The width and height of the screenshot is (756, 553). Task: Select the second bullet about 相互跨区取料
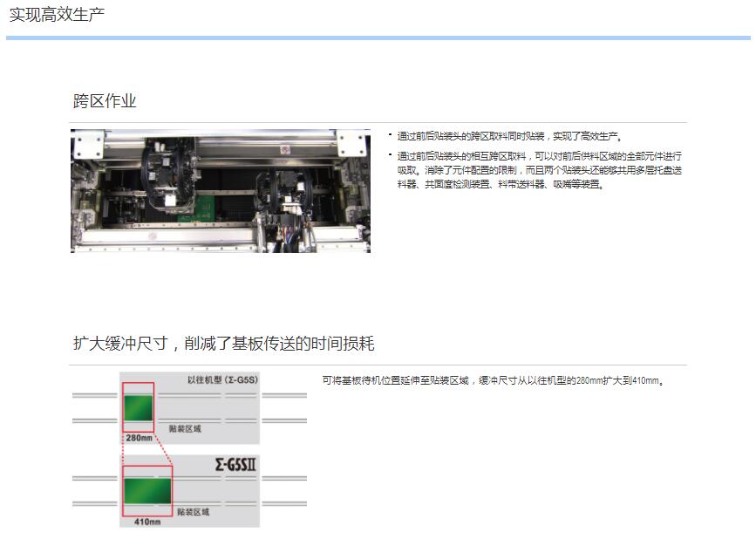click(539, 170)
